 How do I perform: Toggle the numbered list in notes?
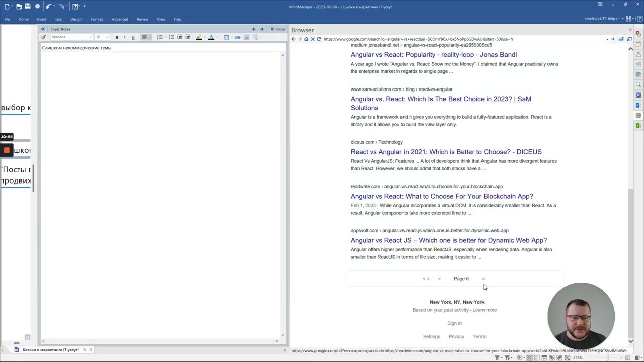[x=160, y=37]
